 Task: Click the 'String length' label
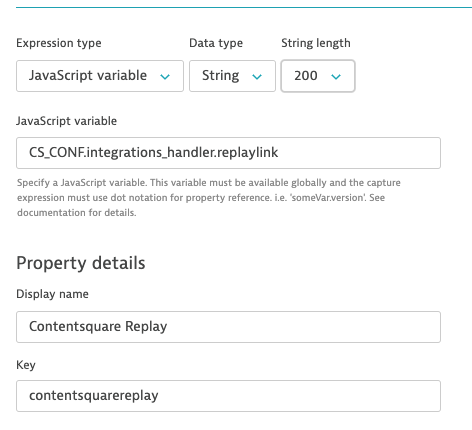point(316,43)
